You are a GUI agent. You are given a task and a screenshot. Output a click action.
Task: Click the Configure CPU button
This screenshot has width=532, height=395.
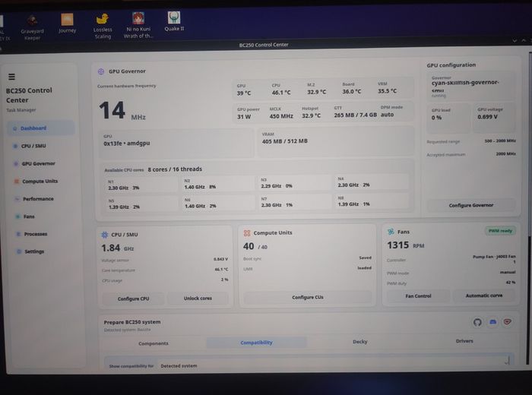[x=133, y=299]
